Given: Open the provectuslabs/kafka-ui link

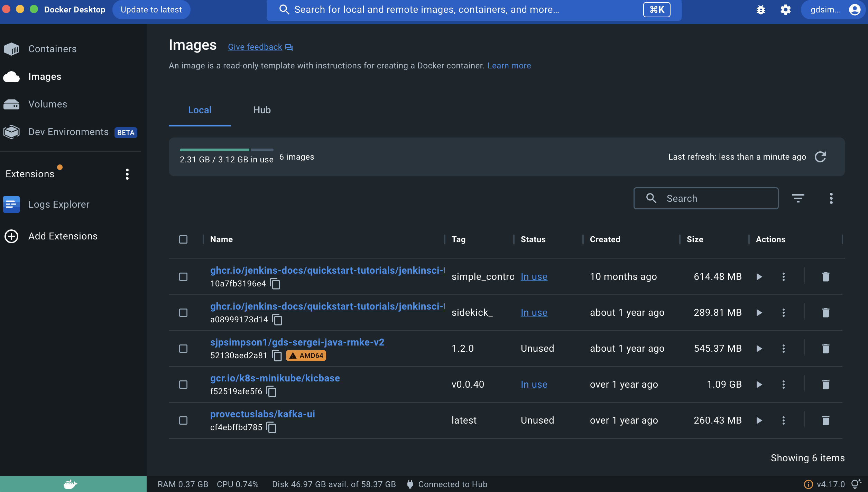Looking at the screenshot, I should [x=262, y=414].
